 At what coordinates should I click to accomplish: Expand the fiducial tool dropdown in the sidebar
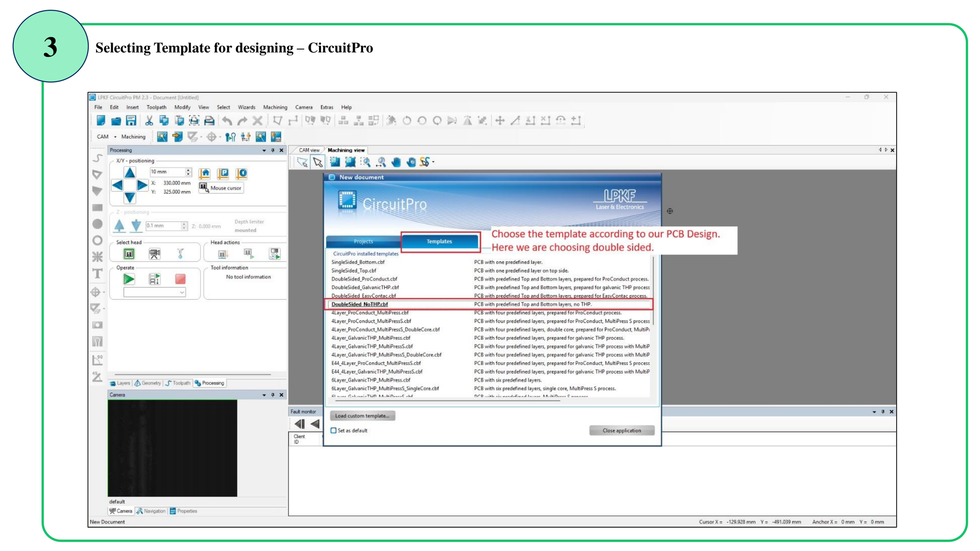(104, 293)
